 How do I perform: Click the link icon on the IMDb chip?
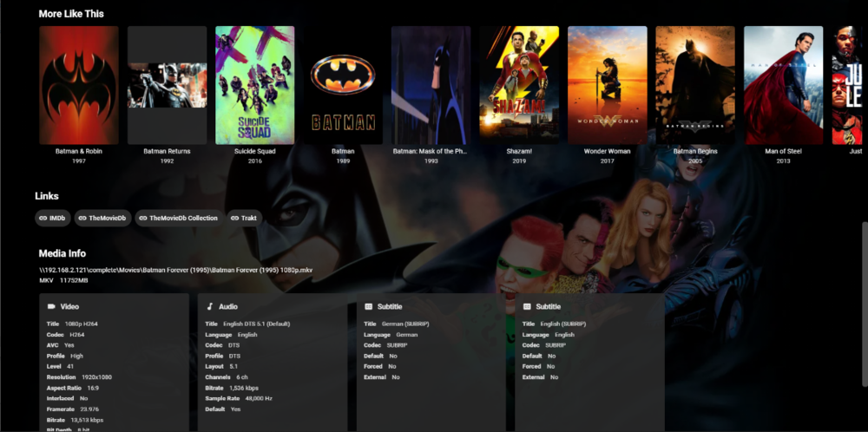pyautogui.click(x=43, y=218)
